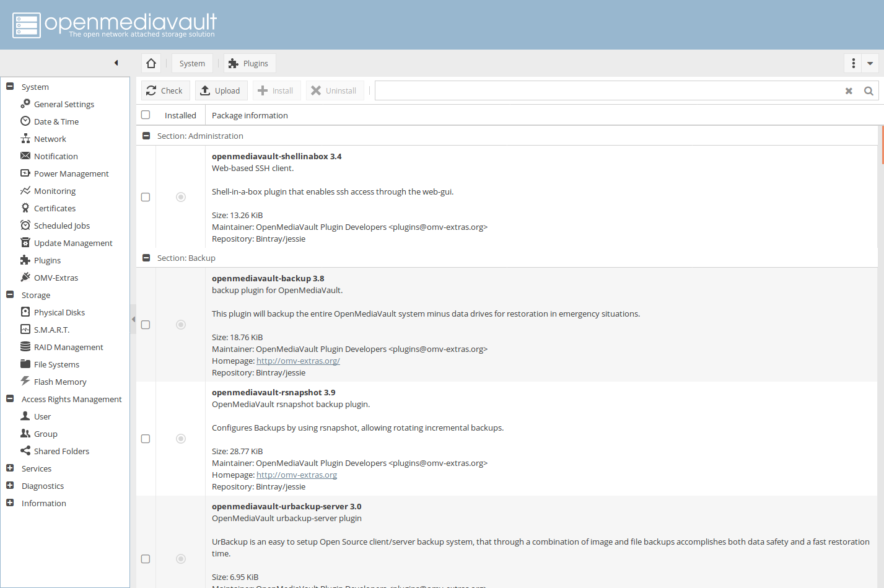Open Flash Memory bolt icon
The height and width of the screenshot is (588, 884).
point(25,381)
